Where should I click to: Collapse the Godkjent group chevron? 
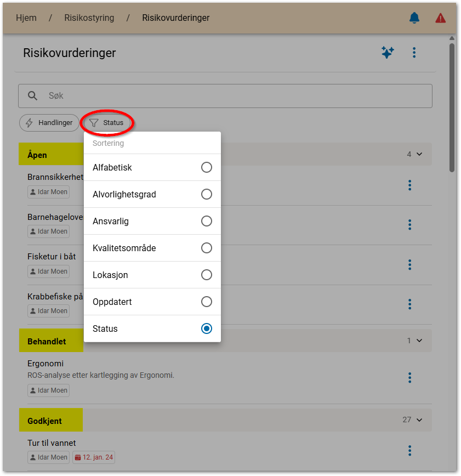[x=419, y=420]
